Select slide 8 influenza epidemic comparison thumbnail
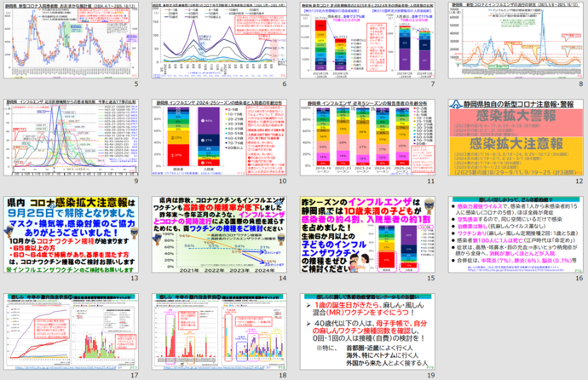This screenshot has width=588, height=380. 515,41
